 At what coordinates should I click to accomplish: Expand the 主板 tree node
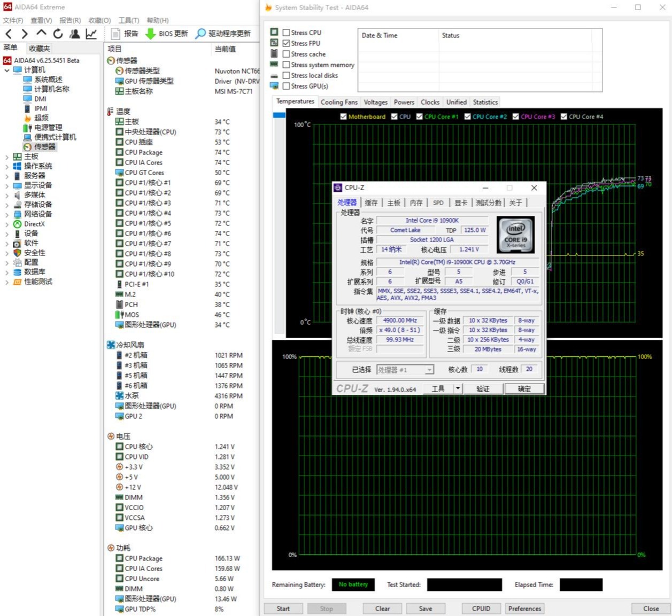coord(6,157)
